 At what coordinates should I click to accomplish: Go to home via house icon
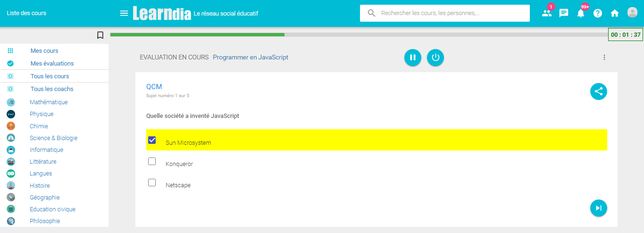[x=615, y=13]
